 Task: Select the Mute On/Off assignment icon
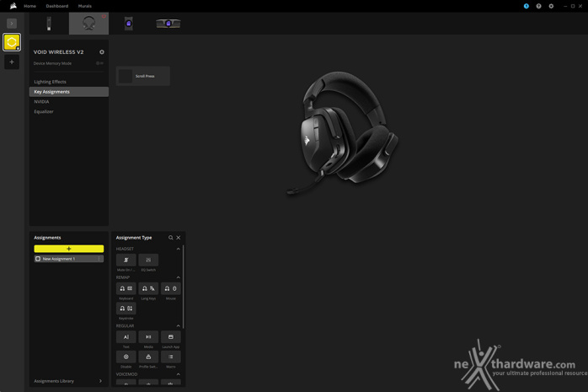coord(126,260)
